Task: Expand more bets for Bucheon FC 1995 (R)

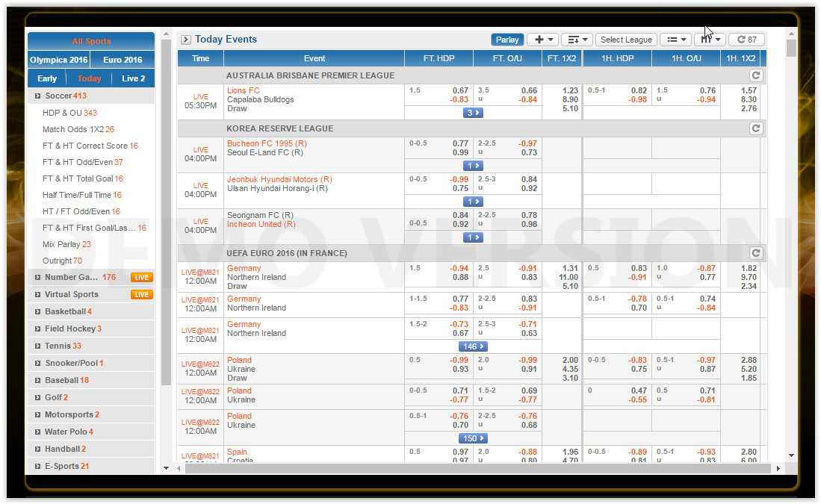Action: tap(473, 166)
